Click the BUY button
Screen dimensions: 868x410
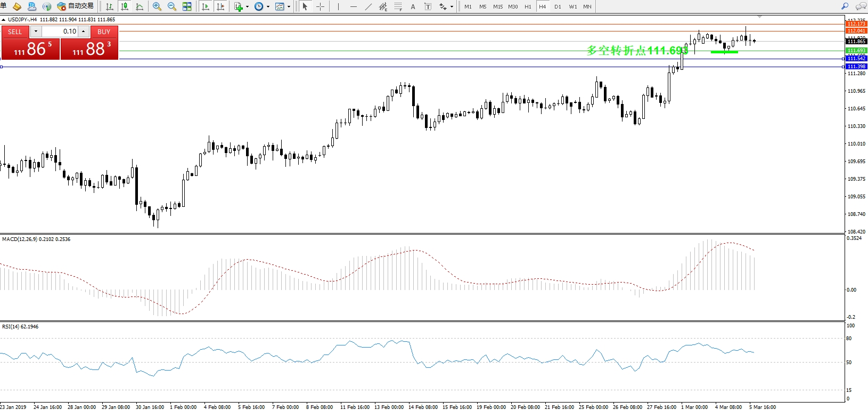[x=104, y=32]
